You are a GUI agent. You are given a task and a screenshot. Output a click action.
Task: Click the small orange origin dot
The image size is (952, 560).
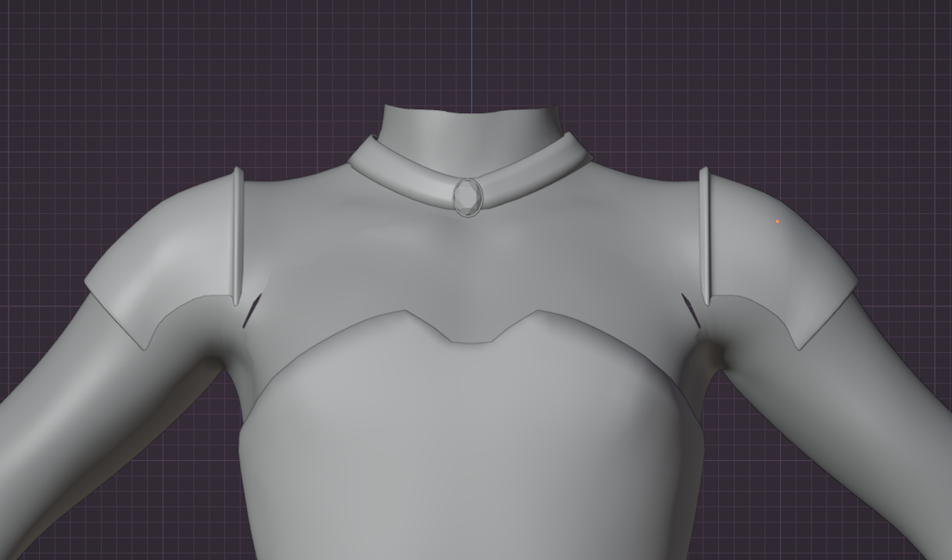pos(778,222)
